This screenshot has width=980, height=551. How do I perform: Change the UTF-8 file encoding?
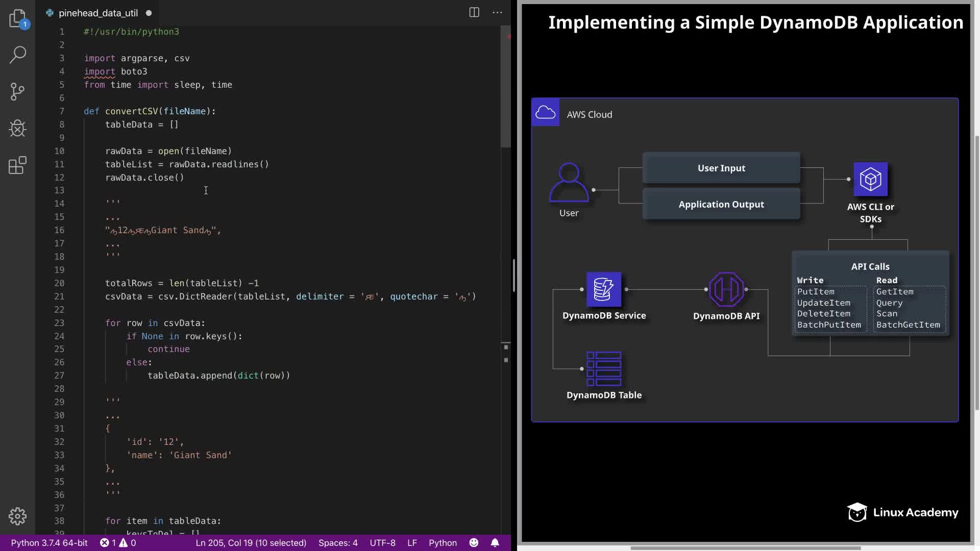[x=382, y=543]
